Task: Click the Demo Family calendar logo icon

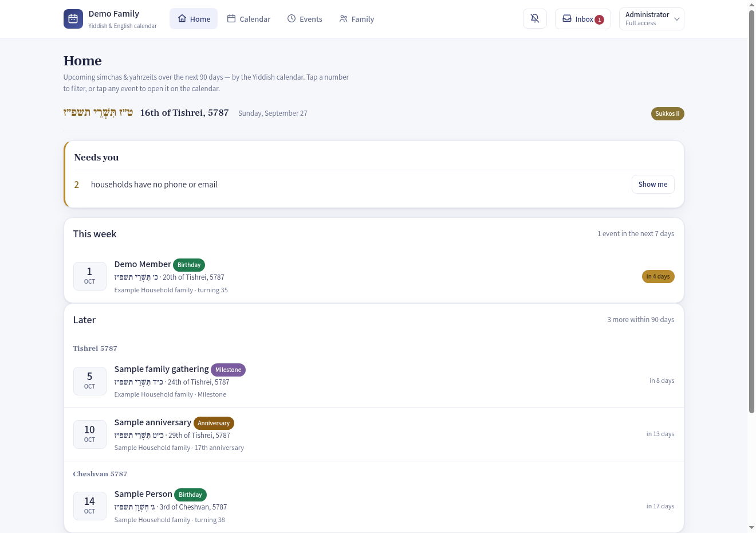Action: (x=73, y=19)
